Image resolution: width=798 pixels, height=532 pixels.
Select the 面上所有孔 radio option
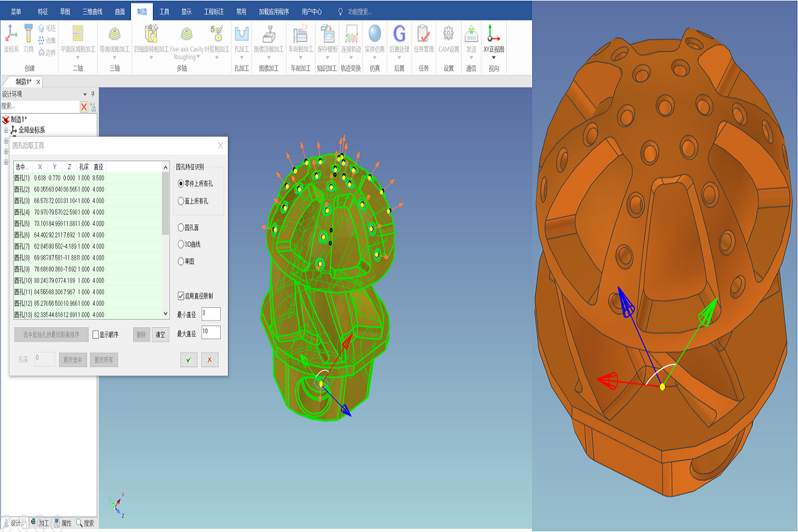pos(181,201)
